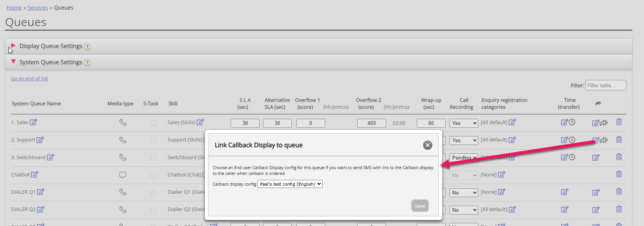Go to Services in breadcrumb
Image resolution: width=644 pixels, height=226 pixels.
(38, 8)
